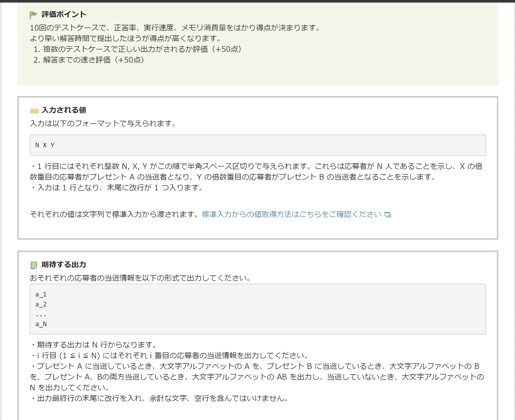This screenshot has width=515, height=420.
Task: Click the 評価ポイント heading
Action: pos(64,14)
